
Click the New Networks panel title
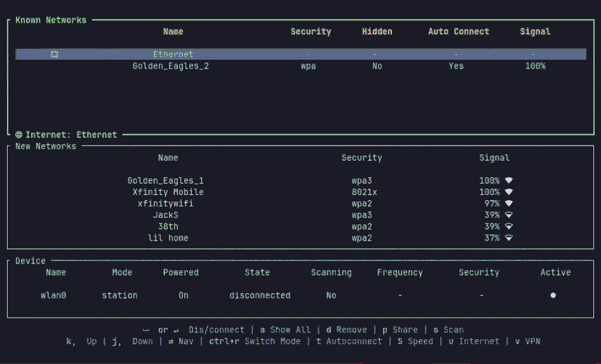click(x=46, y=146)
